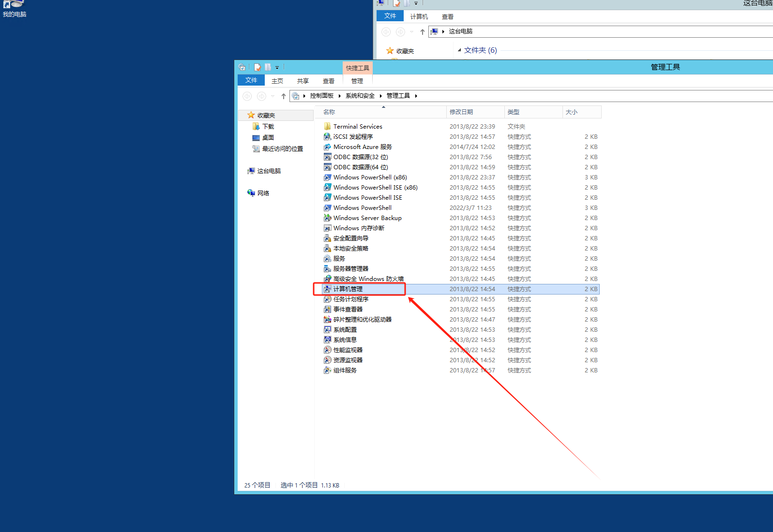Viewport: 773px width, 532px height.
Task: Click the Windows PowerShell ISE (x86) icon
Action: tap(328, 187)
